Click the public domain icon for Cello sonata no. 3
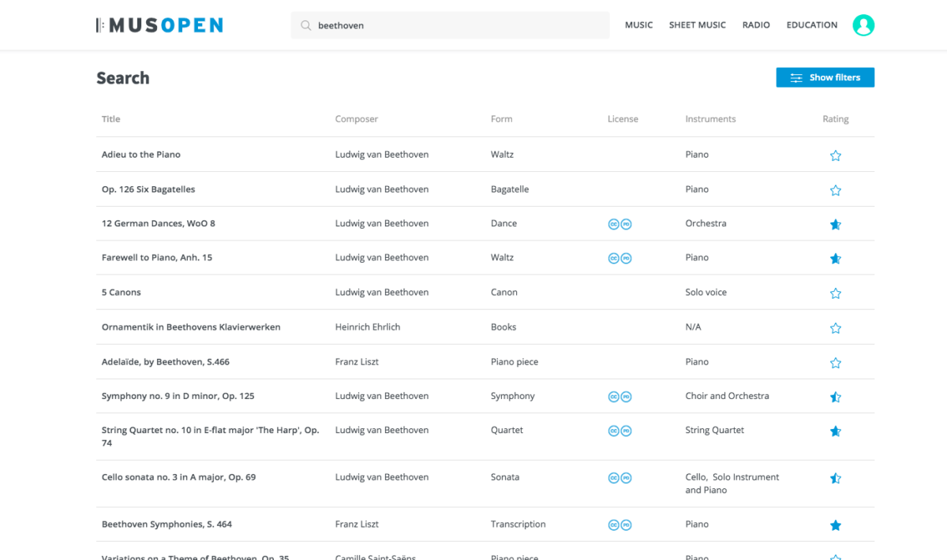This screenshot has height=560, width=947. pyautogui.click(x=626, y=478)
